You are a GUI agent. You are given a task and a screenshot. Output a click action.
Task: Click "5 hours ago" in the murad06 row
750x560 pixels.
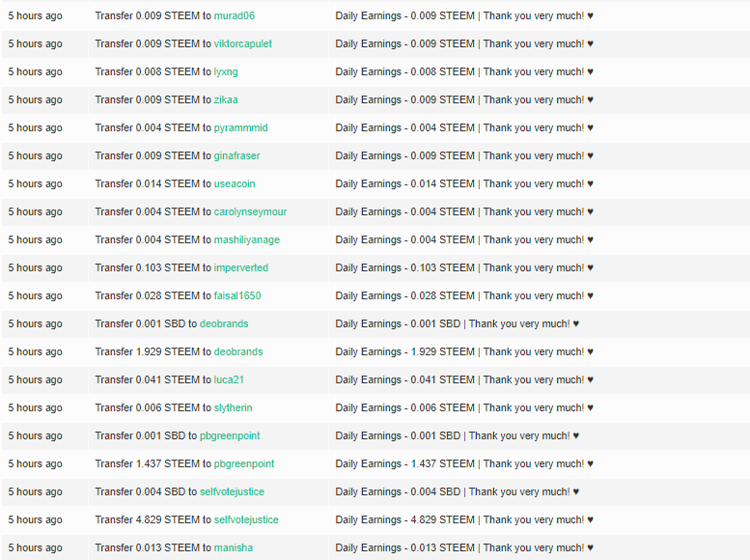click(x=35, y=15)
